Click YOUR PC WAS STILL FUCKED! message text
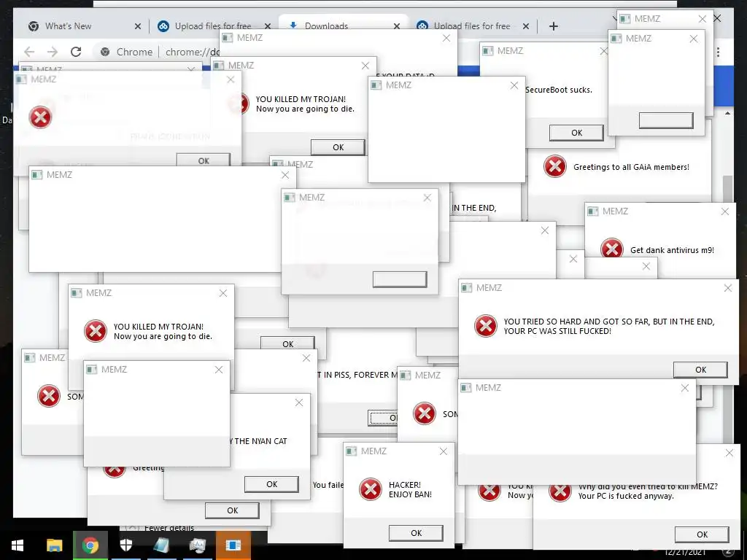This screenshot has height=560, width=747. coord(557,331)
